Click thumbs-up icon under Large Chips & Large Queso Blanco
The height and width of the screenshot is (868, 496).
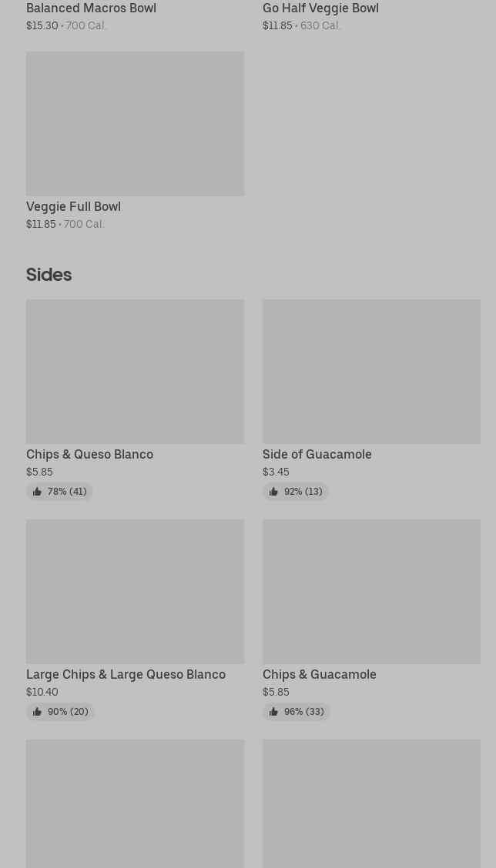(x=37, y=712)
